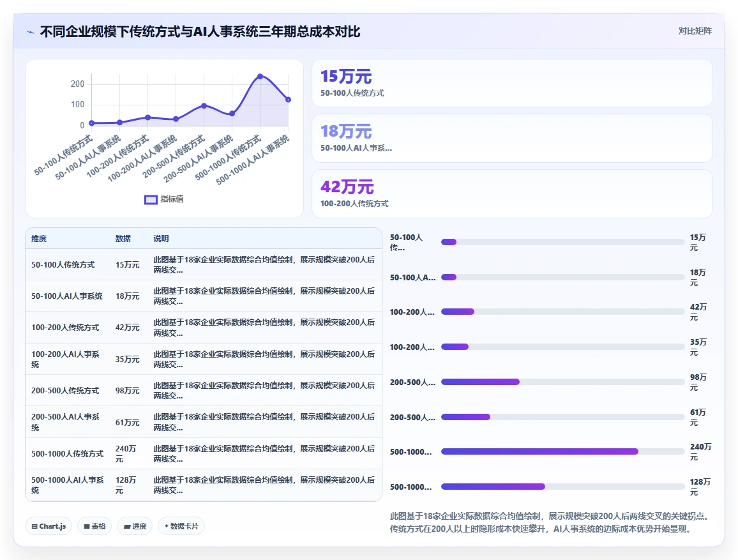Click the footnote text starting 此图基于18家企业
Screen dimensions: 738x560
(549, 522)
